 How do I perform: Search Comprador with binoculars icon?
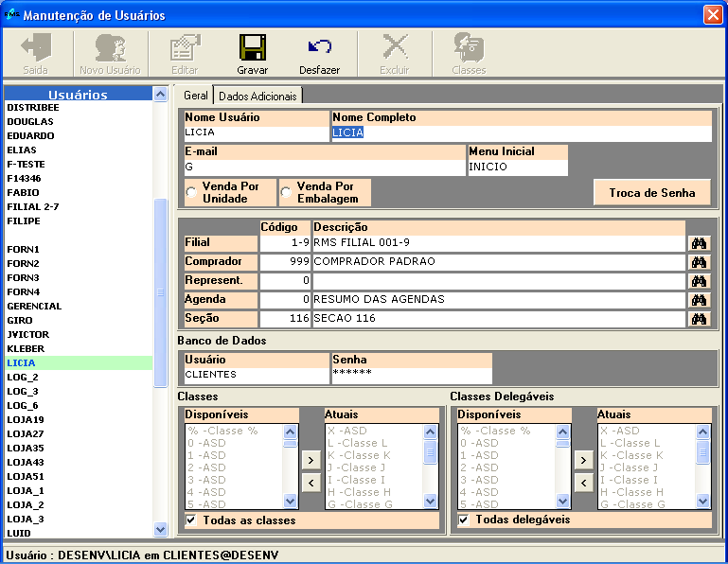click(x=699, y=262)
